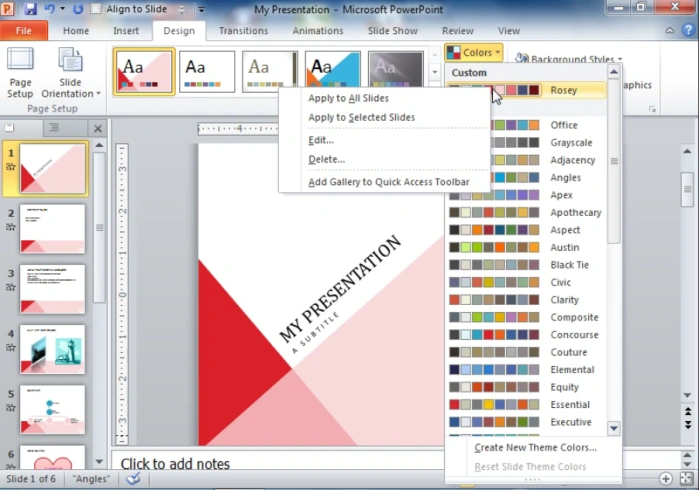Screen dimensions: 699x490
Task: Minimize the ribbon with the caret icon
Action: point(670,31)
